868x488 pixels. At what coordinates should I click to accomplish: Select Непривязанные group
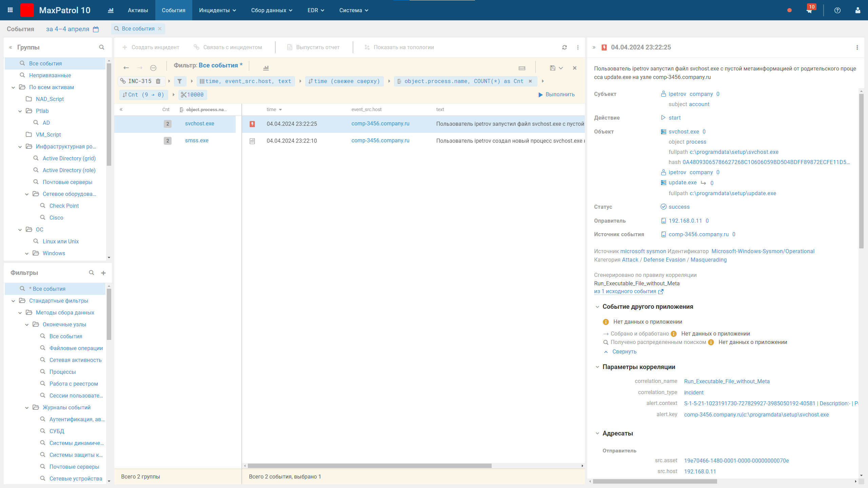(50, 75)
